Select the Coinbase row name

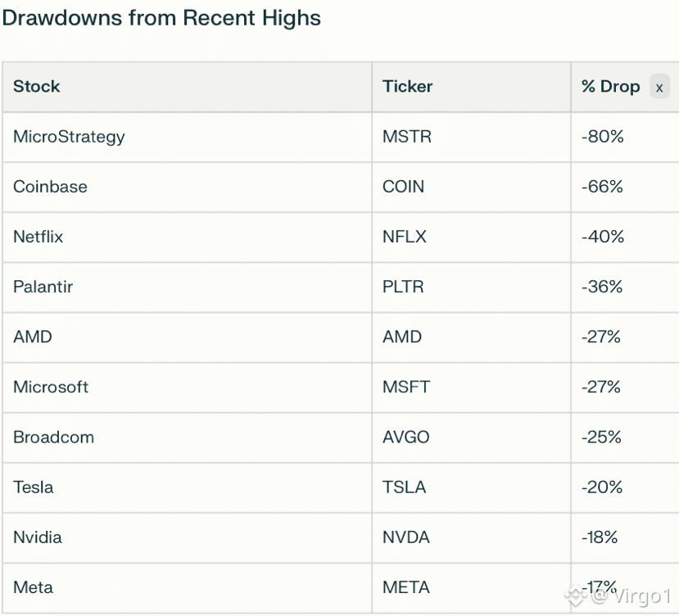(x=50, y=187)
